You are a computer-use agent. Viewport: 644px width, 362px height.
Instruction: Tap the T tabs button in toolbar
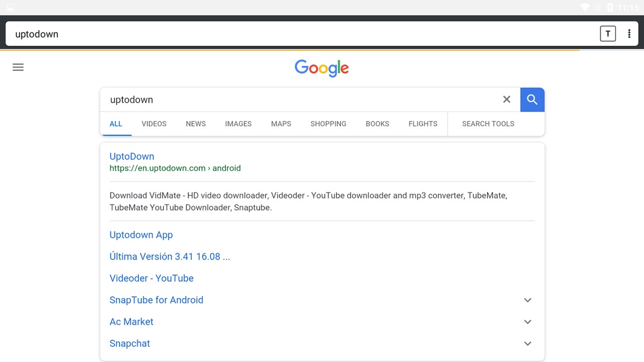(x=607, y=34)
